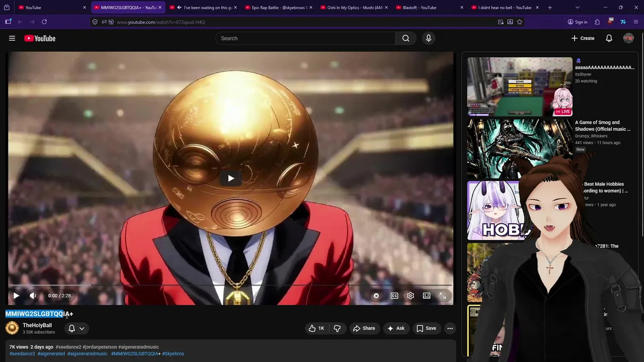This screenshot has height=362, width=644.
Task: Click the browser forward arrow
Action: 32,22
